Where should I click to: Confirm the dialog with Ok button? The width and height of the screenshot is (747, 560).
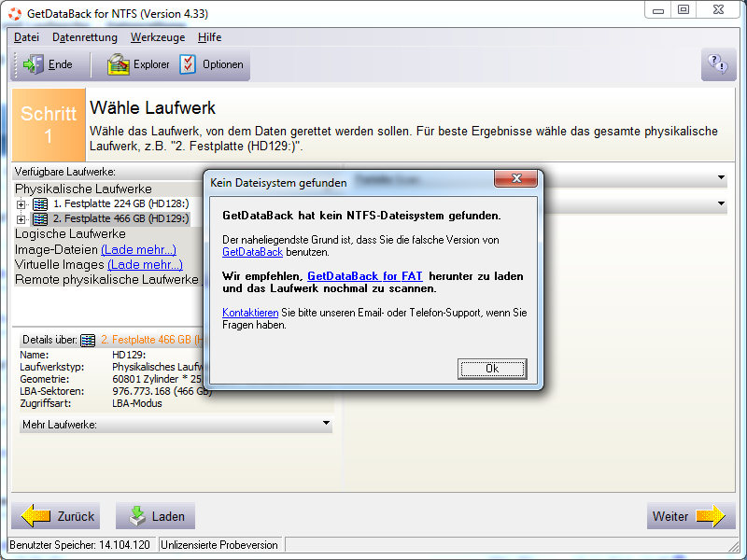[492, 369]
